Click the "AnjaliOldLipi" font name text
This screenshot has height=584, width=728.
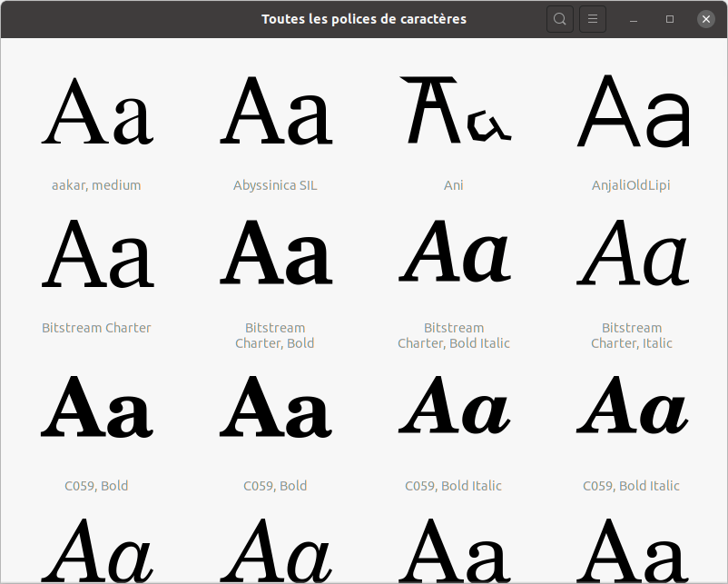(x=632, y=185)
